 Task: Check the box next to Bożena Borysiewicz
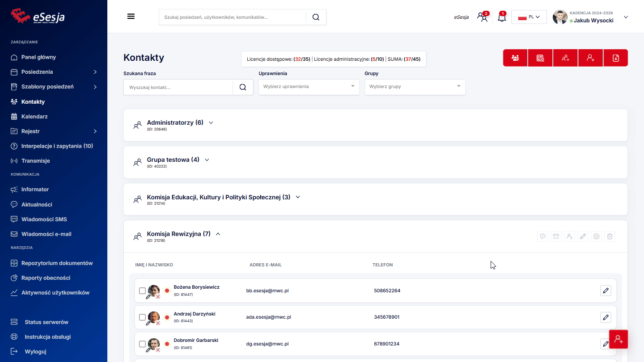tap(142, 291)
